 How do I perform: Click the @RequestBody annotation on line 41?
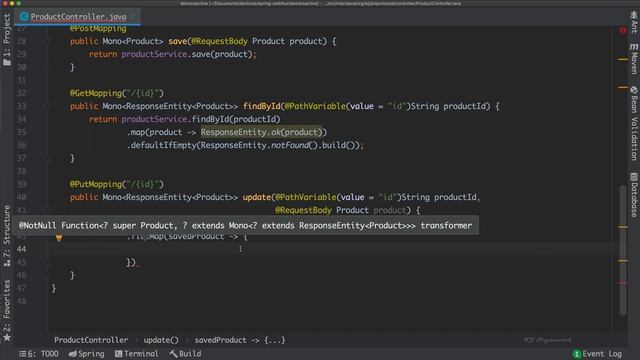point(303,210)
